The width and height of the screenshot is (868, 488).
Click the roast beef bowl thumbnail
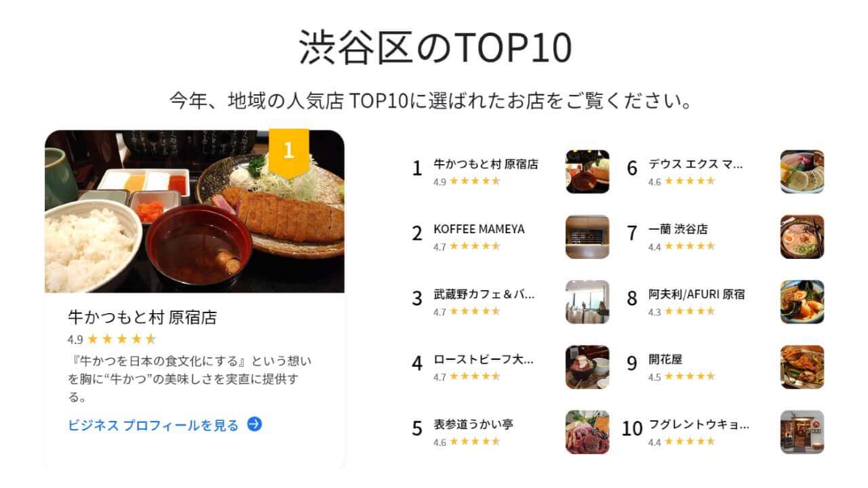click(587, 367)
